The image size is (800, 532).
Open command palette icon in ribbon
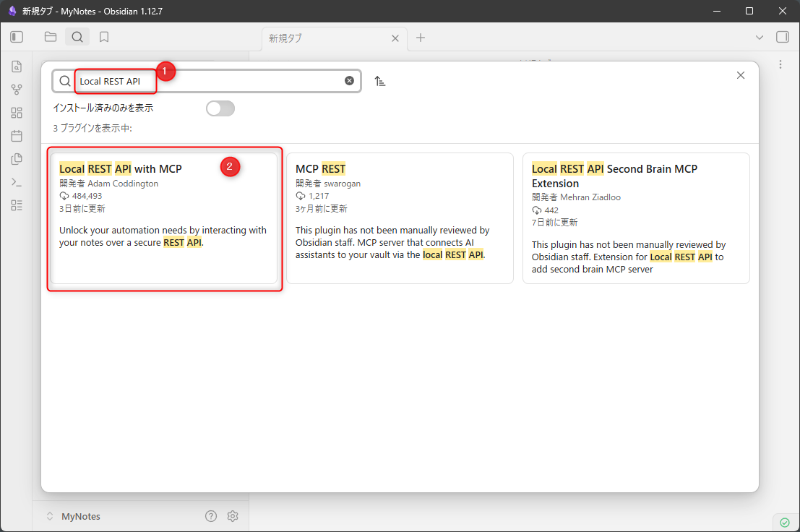(17, 182)
